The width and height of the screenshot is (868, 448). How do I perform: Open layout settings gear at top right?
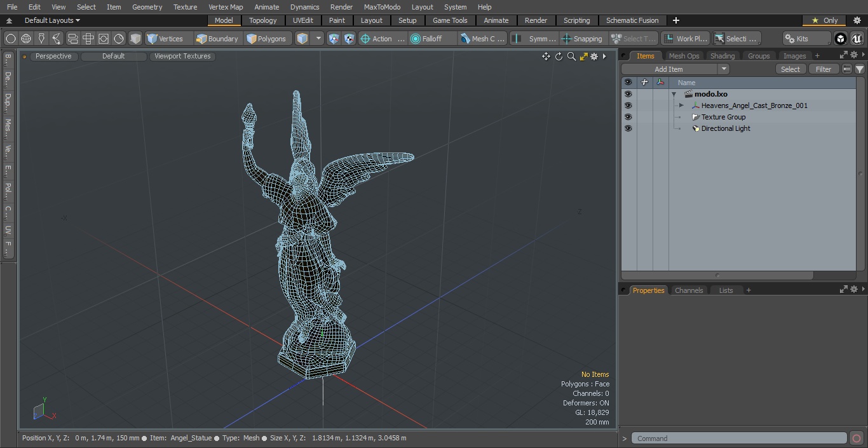pos(857,20)
